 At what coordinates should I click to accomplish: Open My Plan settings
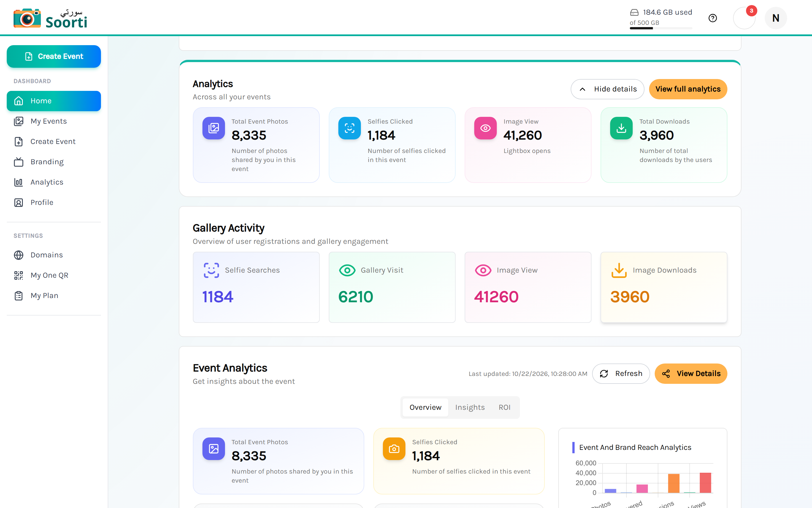[54, 296]
